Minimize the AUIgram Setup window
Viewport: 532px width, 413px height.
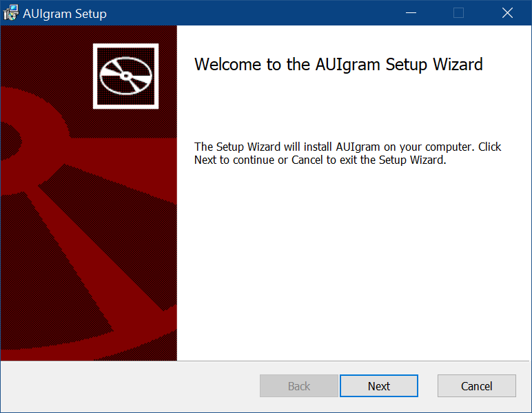tap(411, 13)
